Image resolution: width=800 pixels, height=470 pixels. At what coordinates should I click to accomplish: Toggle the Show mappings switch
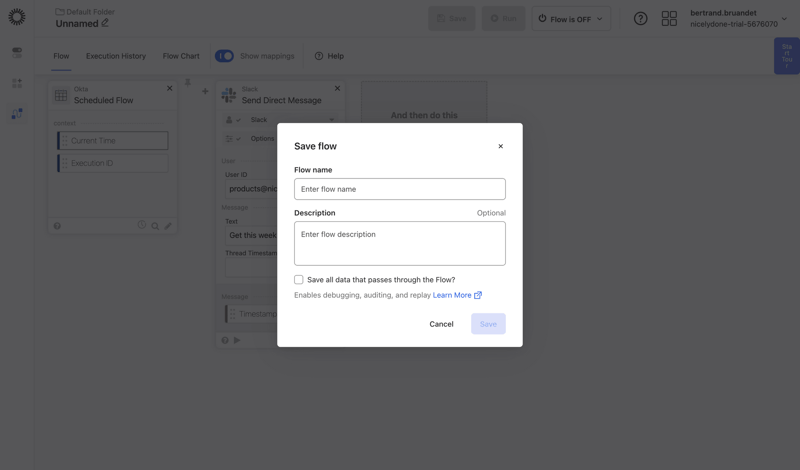224,56
